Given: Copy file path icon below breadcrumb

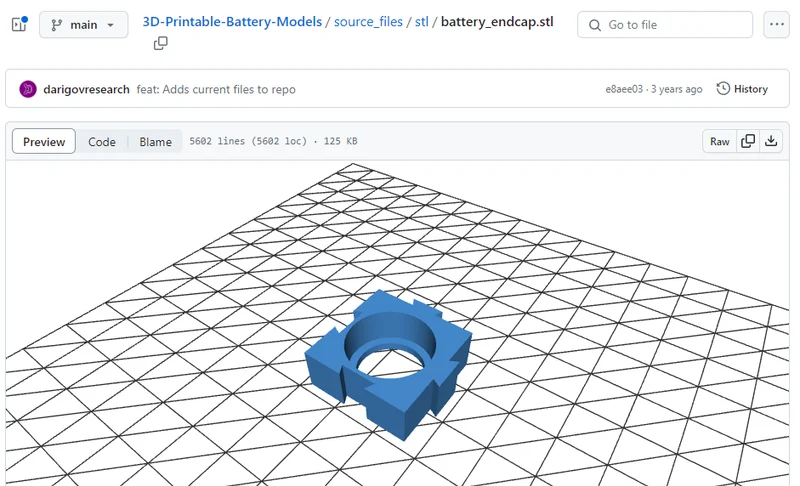Looking at the screenshot, I should [161, 43].
